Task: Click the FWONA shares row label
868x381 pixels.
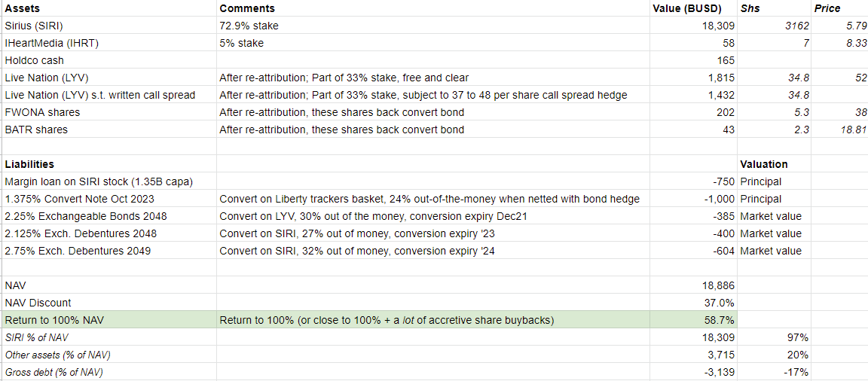Action: tap(109, 112)
